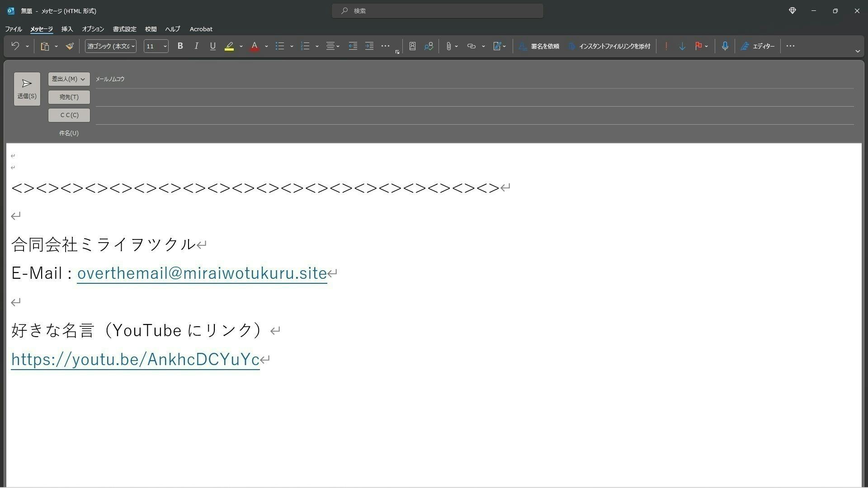Expand ribbon display options chevron
The height and width of the screenshot is (488, 868).
coord(858,52)
